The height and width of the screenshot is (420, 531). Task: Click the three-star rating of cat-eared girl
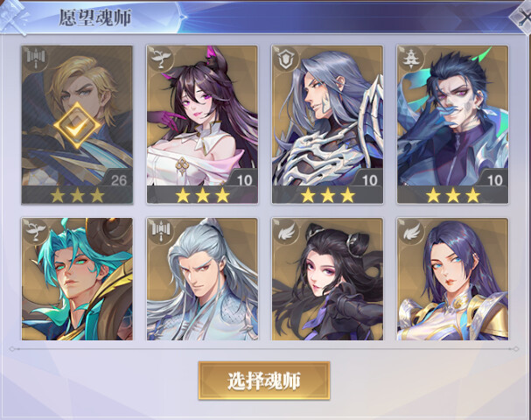202,195
